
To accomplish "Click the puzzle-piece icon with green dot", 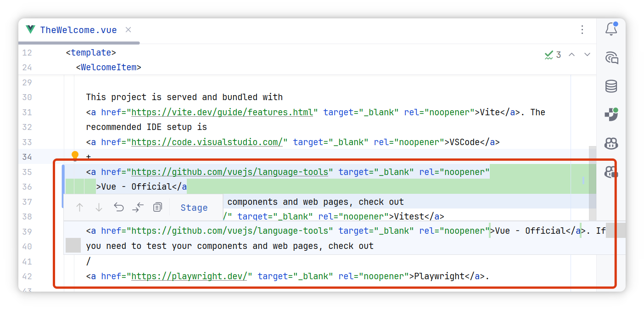I will pyautogui.click(x=611, y=114).
